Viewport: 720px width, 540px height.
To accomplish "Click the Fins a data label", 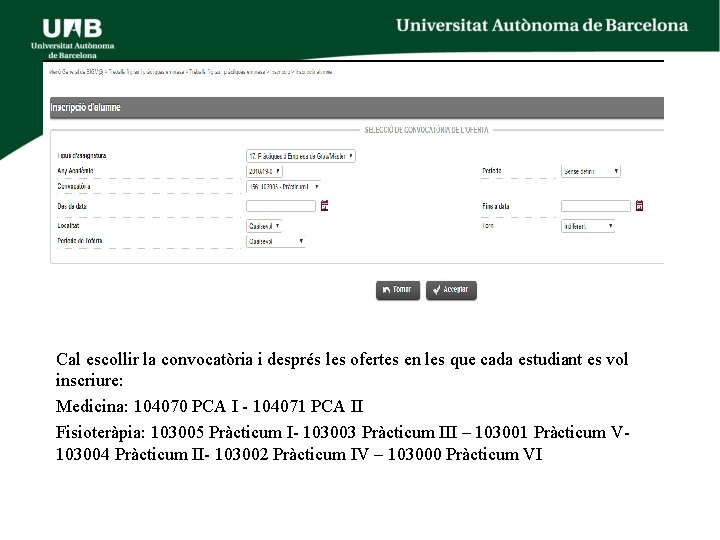I will tap(495, 206).
